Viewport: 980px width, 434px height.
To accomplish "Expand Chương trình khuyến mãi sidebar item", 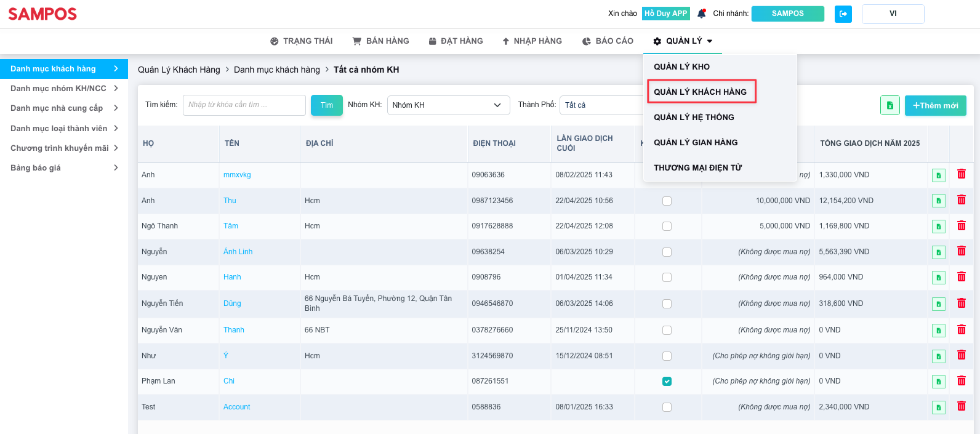I will [64, 148].
